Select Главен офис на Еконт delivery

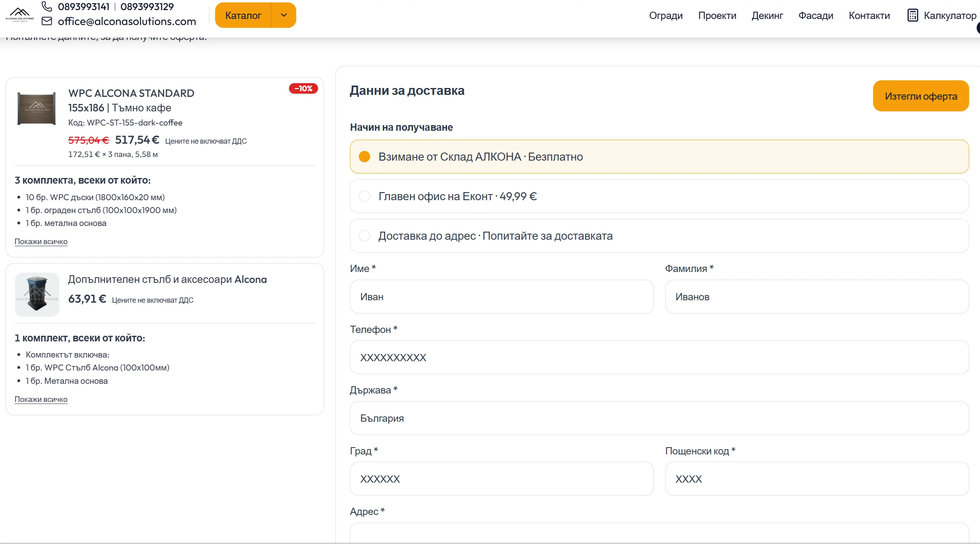pyautogui.click(x=659, y=196)
